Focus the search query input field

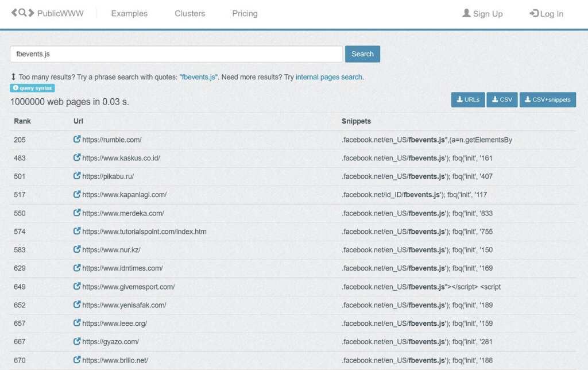coord(176,54)
